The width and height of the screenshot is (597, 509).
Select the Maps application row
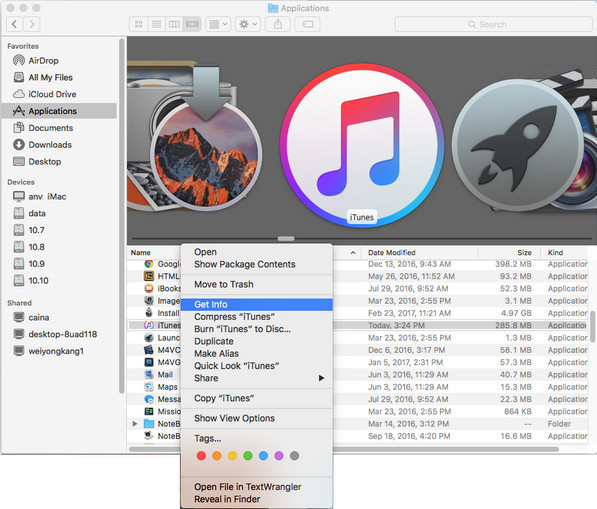(358, 387)
